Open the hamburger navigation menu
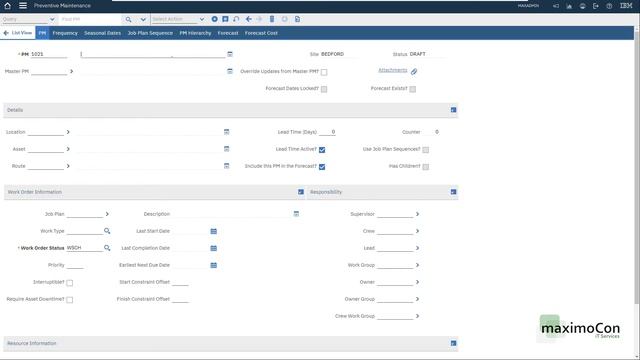Image resolution: width=640 pixels, height=360 pixels. tap(23, 6)
